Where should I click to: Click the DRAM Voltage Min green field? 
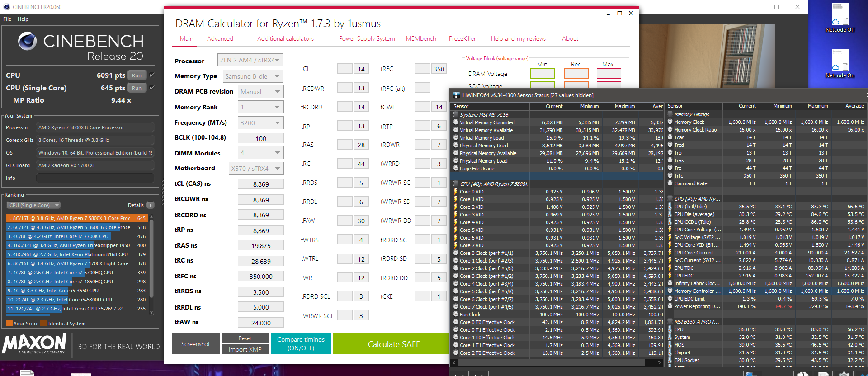[542, 73]
